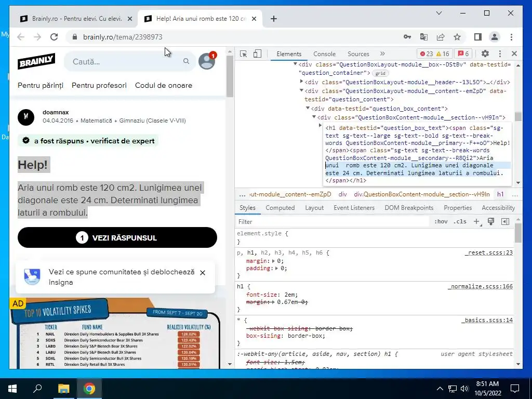The width and height of the screenshot is (532, 399).
Task: Switch to the Console tab
Action: [324, 54]
